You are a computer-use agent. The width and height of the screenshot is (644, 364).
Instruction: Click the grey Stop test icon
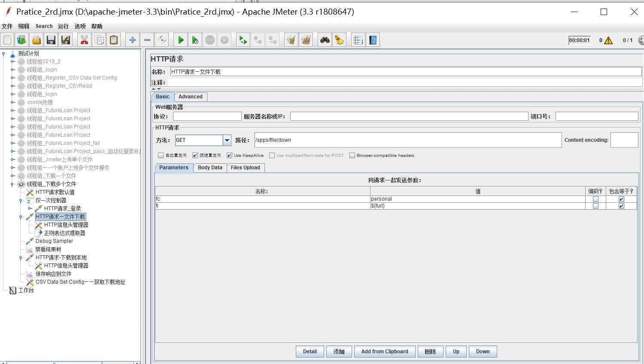click(210, 40)
